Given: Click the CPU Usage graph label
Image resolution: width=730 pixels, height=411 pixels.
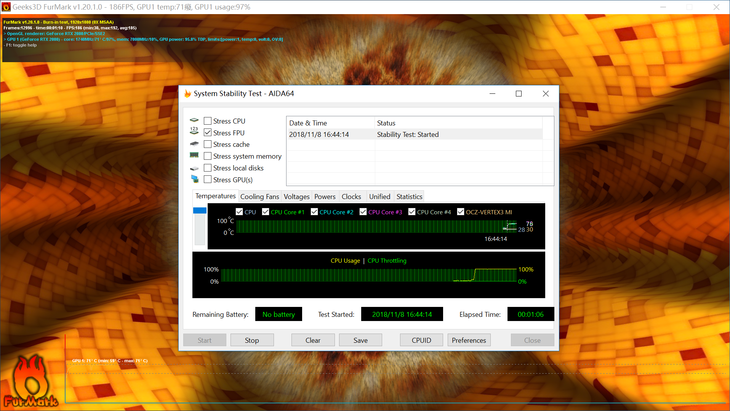Looking at the screenshot, I should pos(345,261).
